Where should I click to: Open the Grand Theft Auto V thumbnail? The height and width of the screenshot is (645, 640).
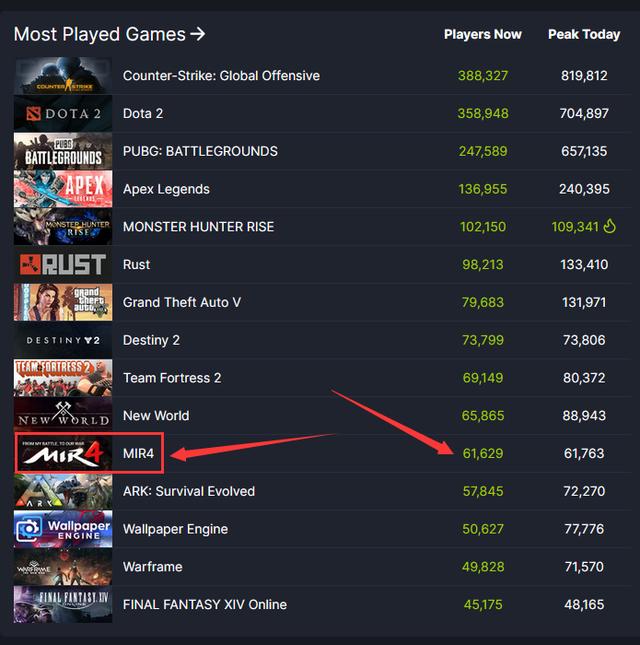[x=63, y=302]
